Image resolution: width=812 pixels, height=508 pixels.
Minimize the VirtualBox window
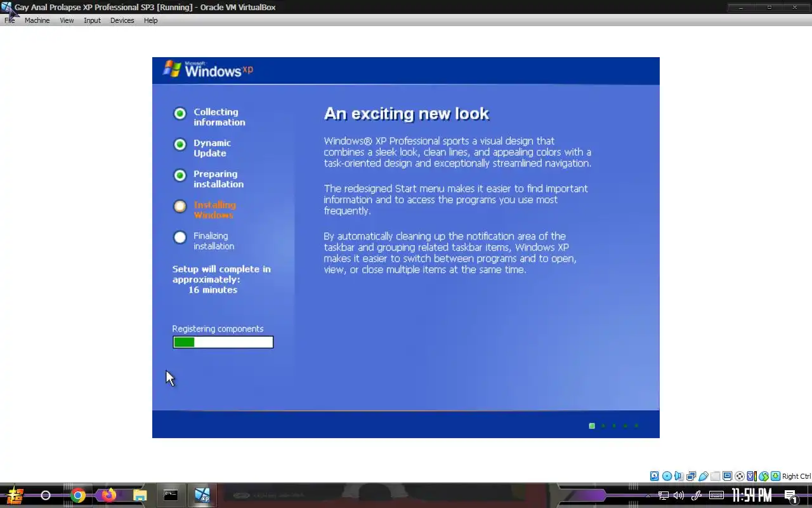pos(740,7)
